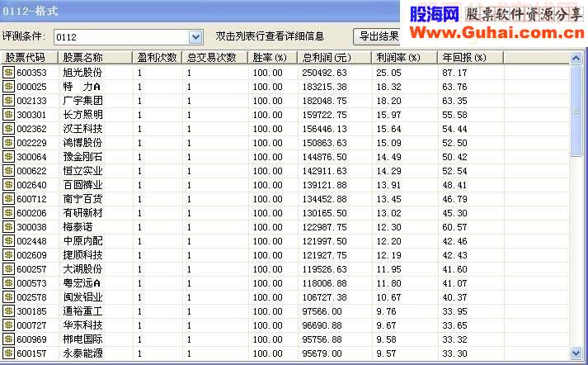Click the $ icon for stock 300185
The height and width of the screenshot is (365, 588).
8,311
